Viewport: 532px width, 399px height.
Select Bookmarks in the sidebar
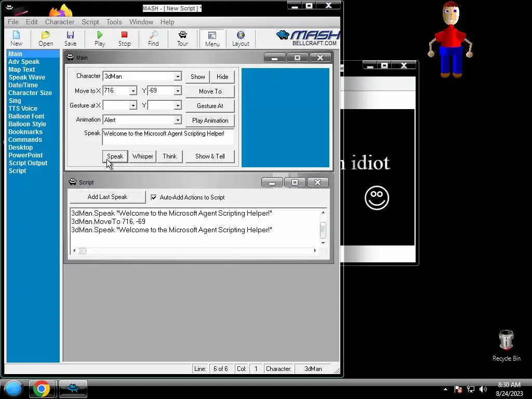pos(25,132)
